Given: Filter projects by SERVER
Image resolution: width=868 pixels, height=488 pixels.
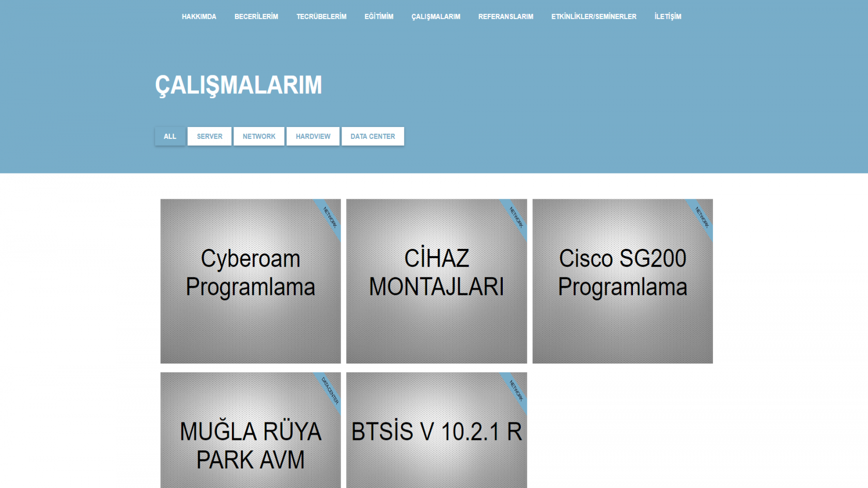Looking at the screenshot, I should [x=209, y=136].
